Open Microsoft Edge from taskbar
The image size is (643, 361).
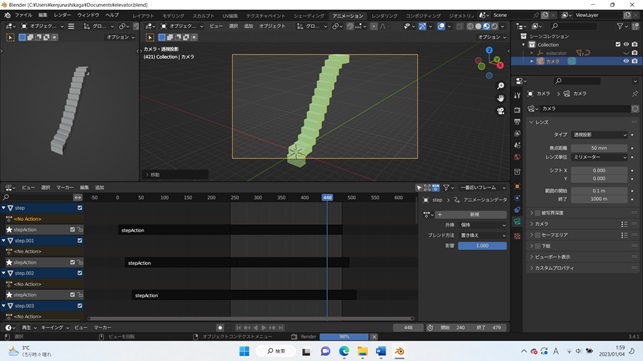click(x=344, y=351)
